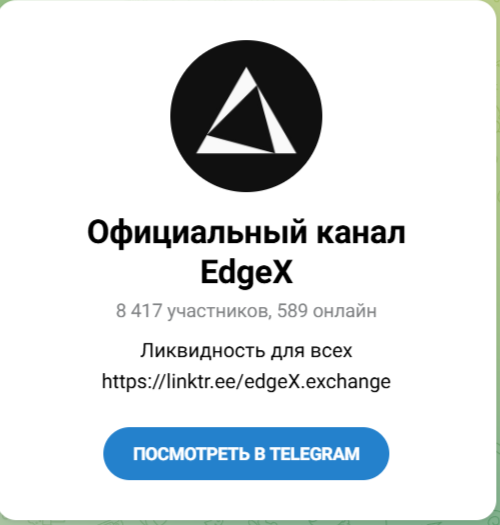Click the Ликвидность для всех description

pos(246,351)
